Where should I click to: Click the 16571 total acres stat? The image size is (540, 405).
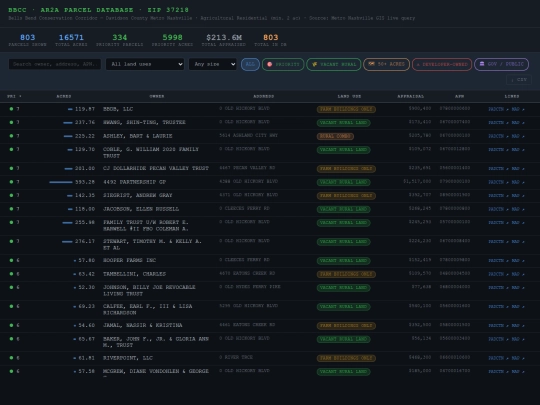(x=71, y=40)
